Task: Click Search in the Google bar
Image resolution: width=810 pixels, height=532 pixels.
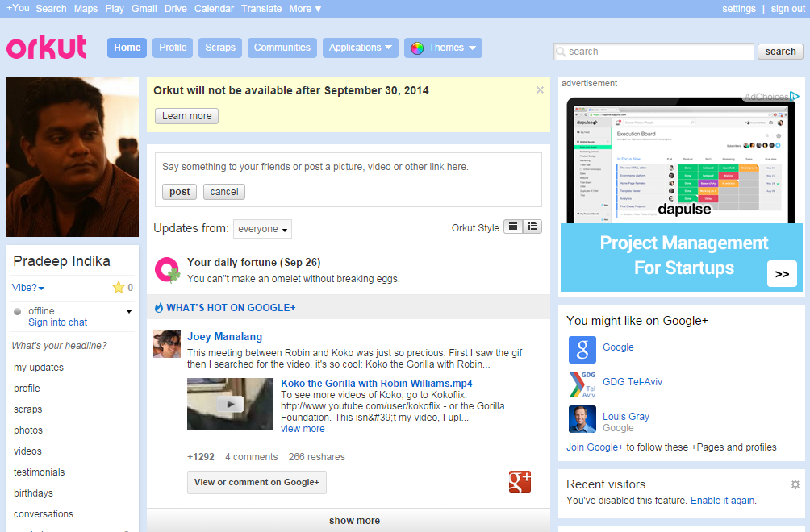Action: pos(51,9)
